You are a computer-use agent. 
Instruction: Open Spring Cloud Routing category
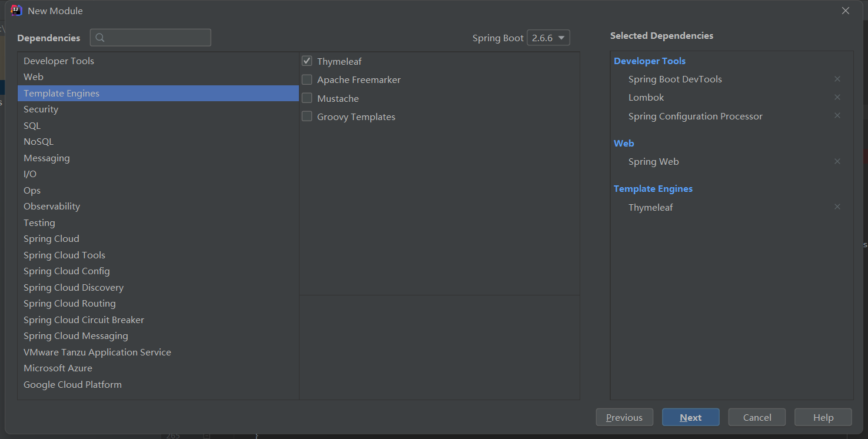(158, 304)
